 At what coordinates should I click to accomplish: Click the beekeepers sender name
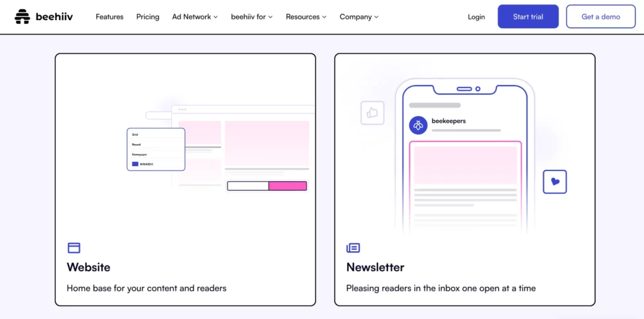(448, 121)
